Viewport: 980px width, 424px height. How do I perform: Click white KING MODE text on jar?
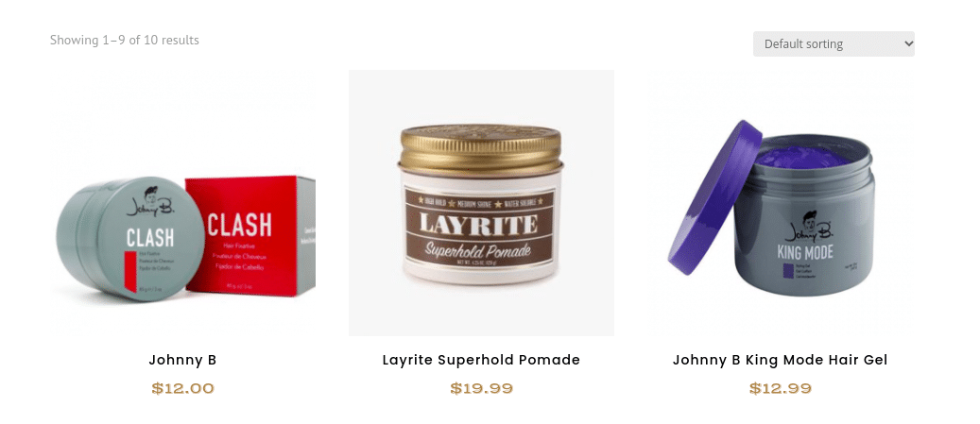pos(805,253)
